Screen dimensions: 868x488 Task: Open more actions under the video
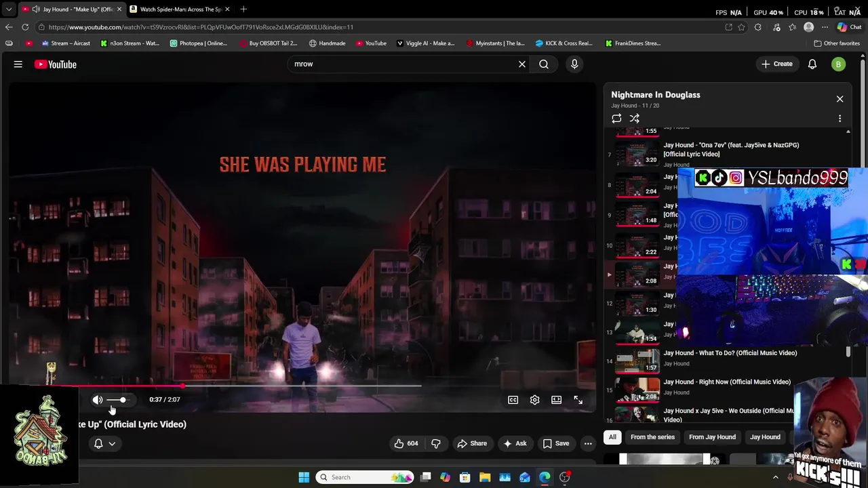(x=588, y=443)
